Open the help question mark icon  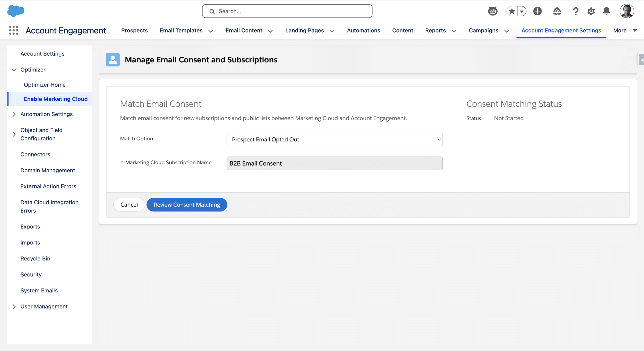[x=576, y=11]
